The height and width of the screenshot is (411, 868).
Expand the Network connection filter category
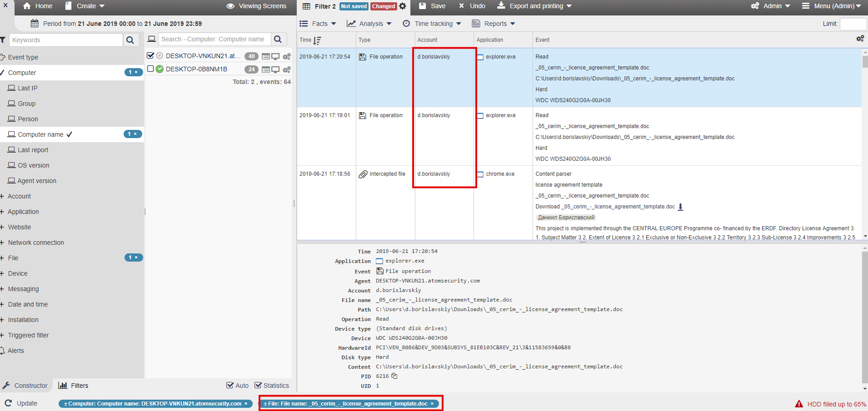click(x=35, y=243)
